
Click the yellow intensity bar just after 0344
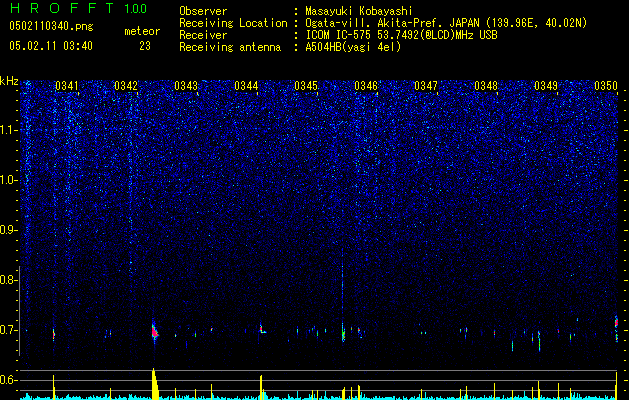261,387
